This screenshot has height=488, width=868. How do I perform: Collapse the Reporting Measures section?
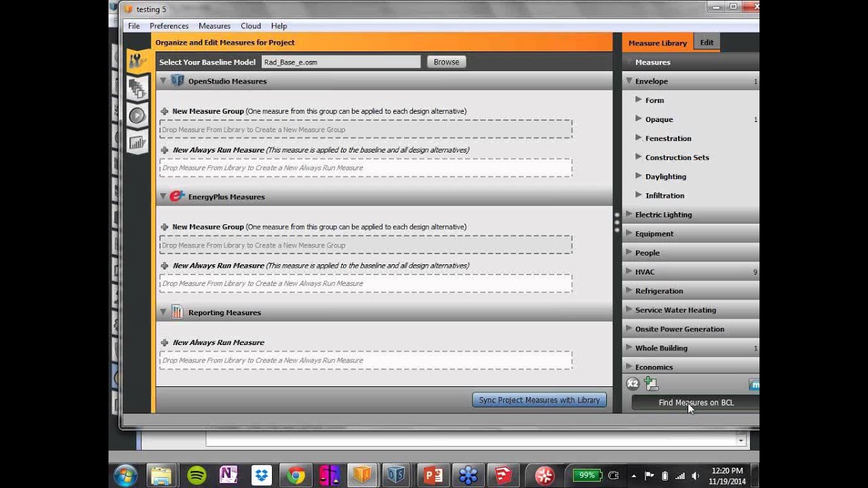(163, 312)
